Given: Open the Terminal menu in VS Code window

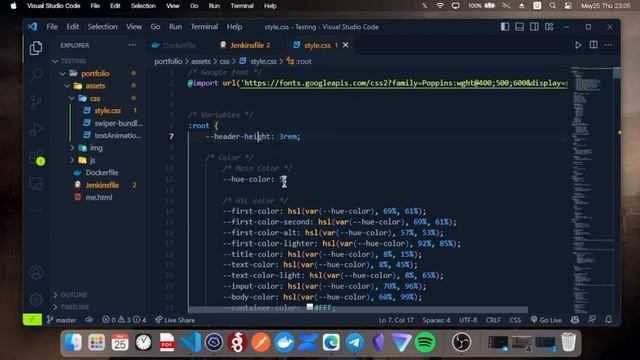Looking at the screenshot, I should pyautogui.click(x=204, y=27).
